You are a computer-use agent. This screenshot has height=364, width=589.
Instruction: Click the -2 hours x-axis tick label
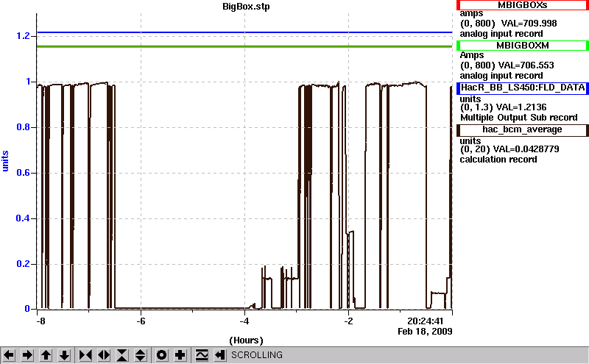(348, 321)
